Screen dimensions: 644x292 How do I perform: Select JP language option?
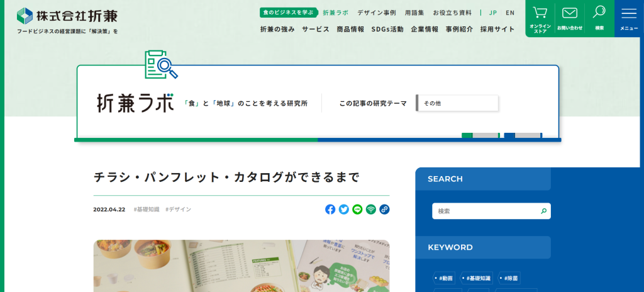493,13
